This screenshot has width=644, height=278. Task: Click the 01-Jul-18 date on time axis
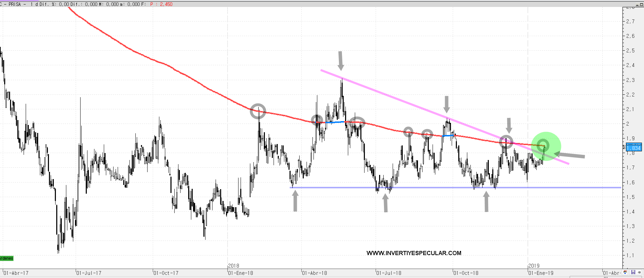click(x=389, y=273)
